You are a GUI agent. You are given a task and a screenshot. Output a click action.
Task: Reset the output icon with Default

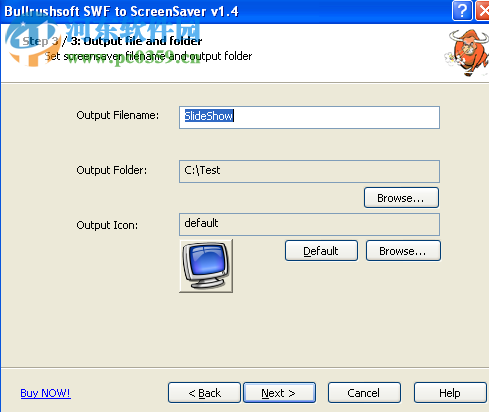(321, 251)
